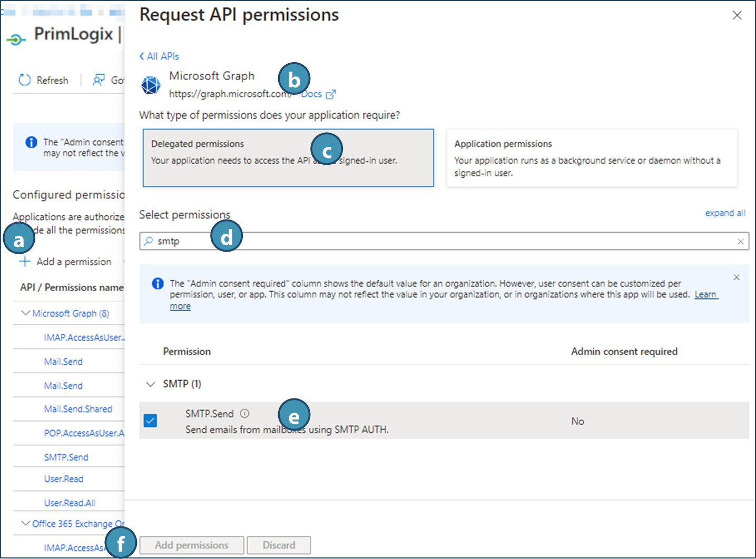Image resolution: width=756 pixels, height=559 pixels.
Task: Select Delegated permissions option
Action: 288,158
